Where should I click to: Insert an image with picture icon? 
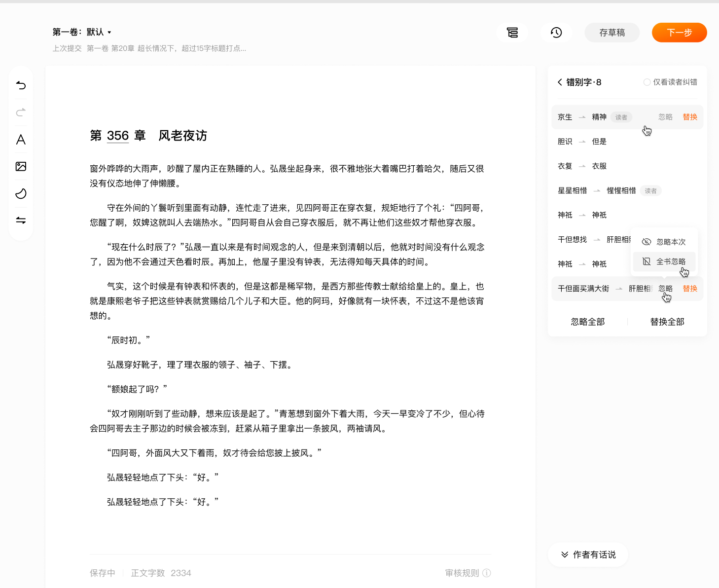click(x=21, y=166)
